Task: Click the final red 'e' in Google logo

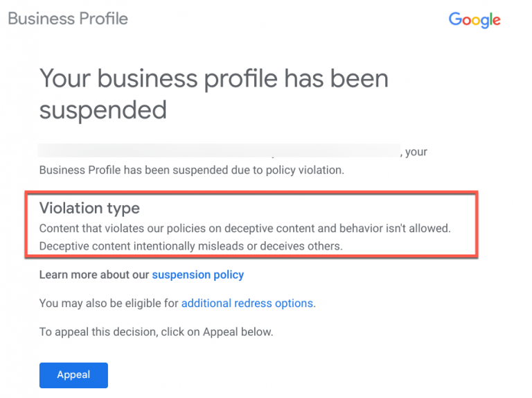Action: 496,21
